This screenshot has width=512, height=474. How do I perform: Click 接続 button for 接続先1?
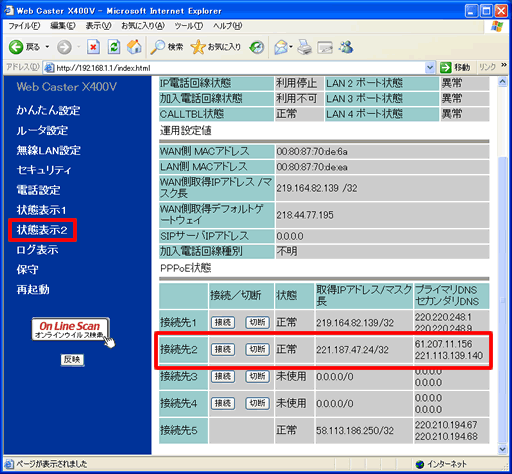223,322
